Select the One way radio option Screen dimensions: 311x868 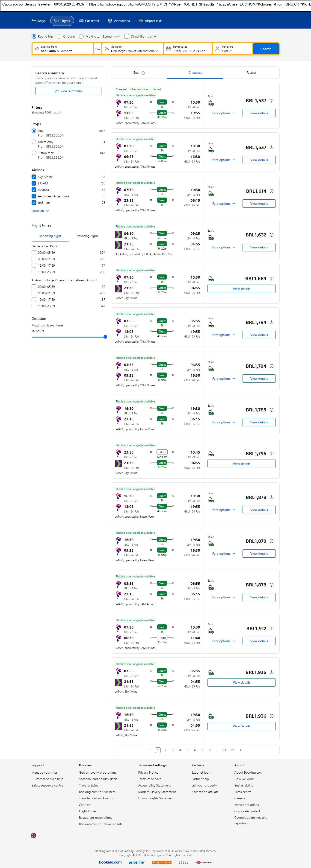(59, 36)
